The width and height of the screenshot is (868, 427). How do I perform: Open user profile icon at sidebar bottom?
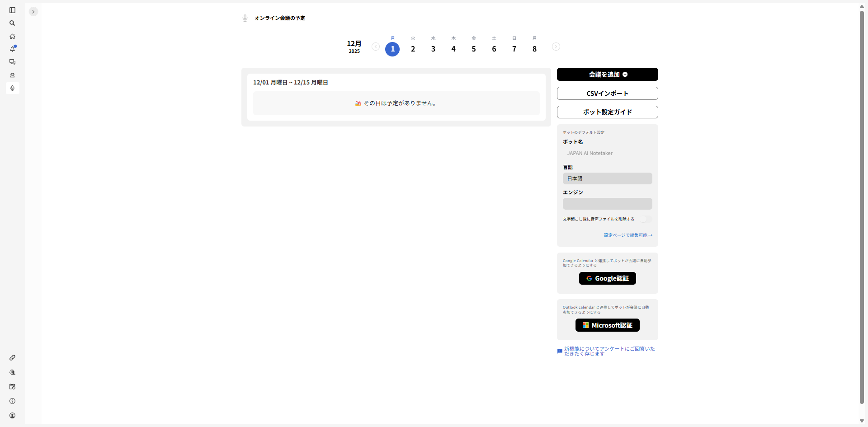[12, 416]
